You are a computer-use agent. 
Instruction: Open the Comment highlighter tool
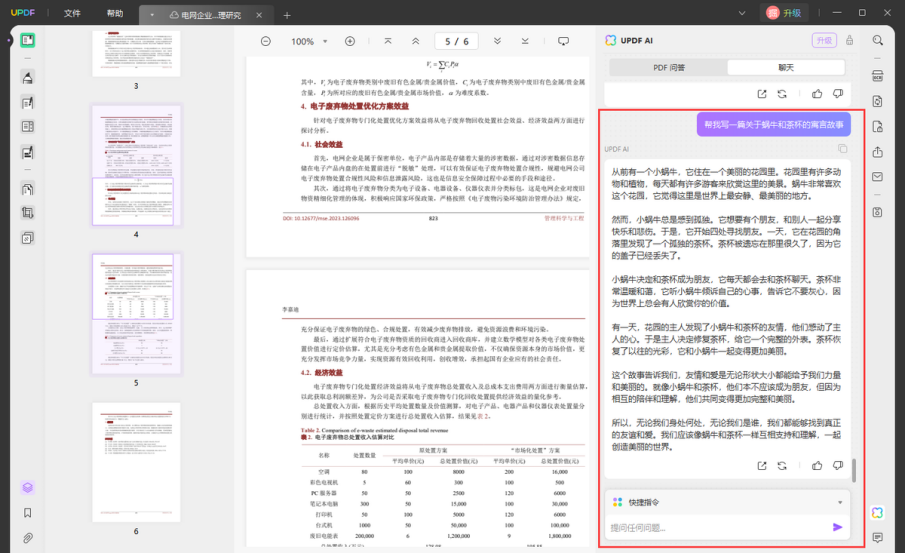(28, 77)
